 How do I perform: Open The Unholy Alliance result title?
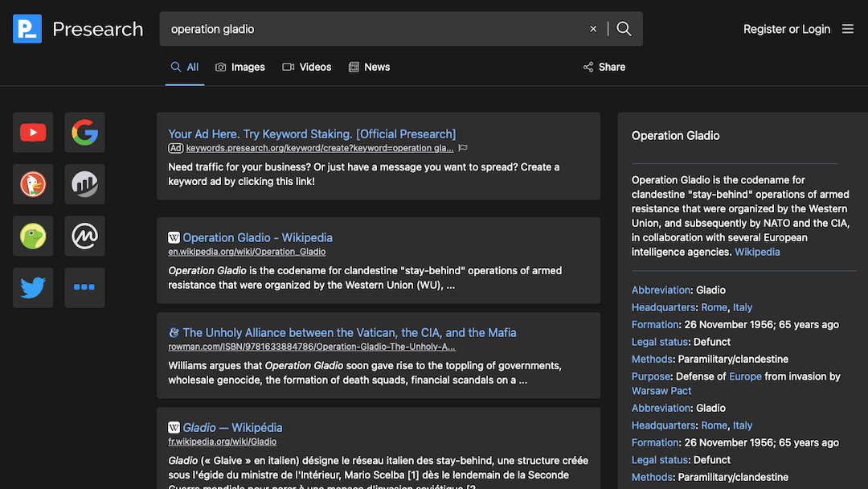click(350, 333)
